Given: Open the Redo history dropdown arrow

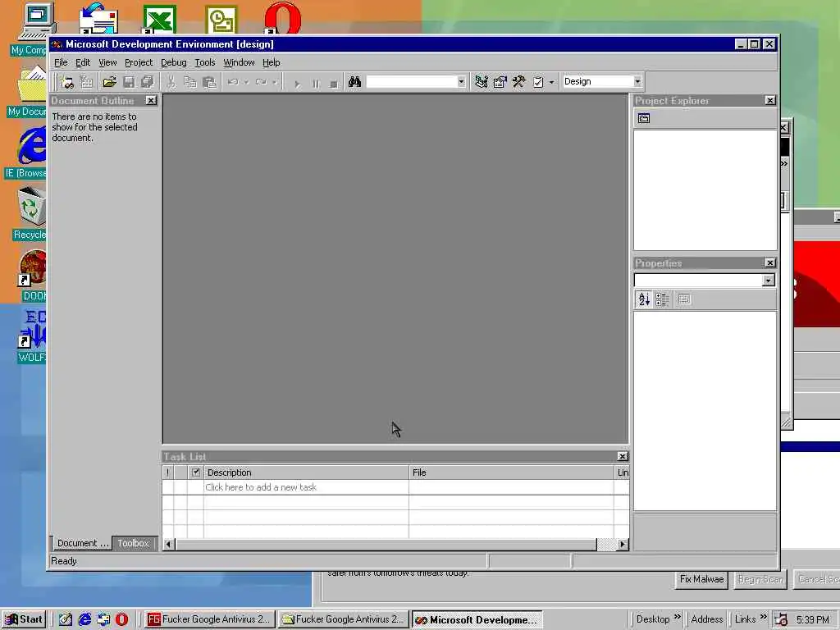Looking at the screenshot, I should pos(275,83).
